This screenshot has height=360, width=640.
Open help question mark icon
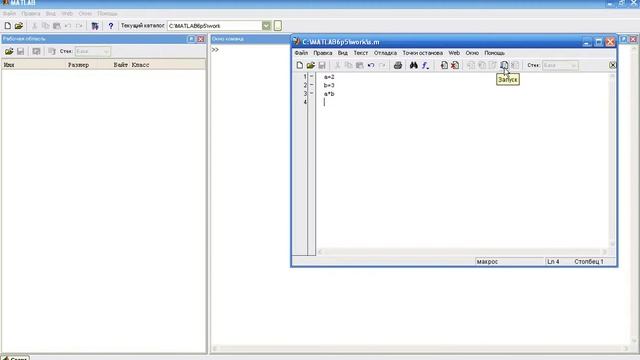pos(110,26)
